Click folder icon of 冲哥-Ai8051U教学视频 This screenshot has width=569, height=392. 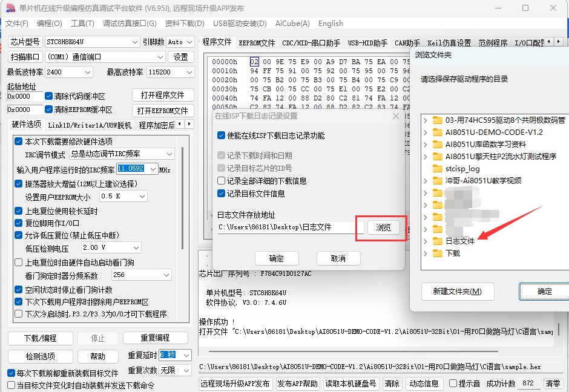pos(438,181)
